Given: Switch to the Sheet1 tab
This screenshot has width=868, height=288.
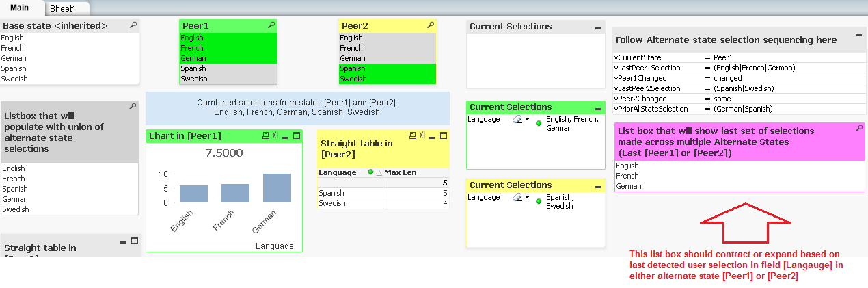Looking at the screenshot, I should pyautogui.click(x=62, y=9).
